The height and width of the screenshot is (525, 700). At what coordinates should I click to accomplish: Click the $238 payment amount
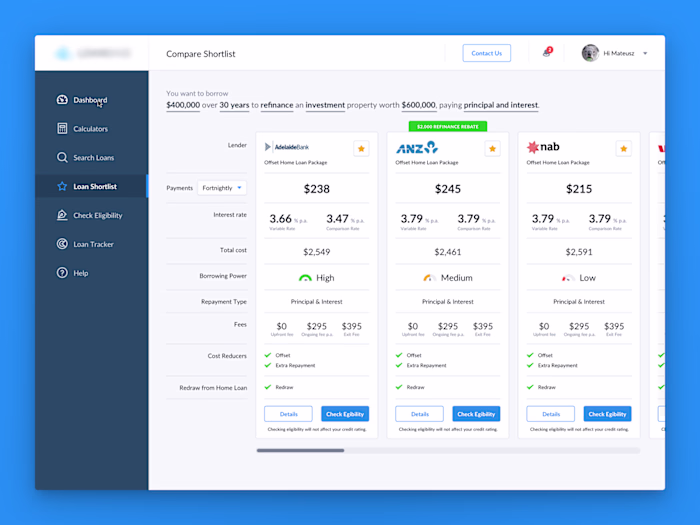coord(317,189)
